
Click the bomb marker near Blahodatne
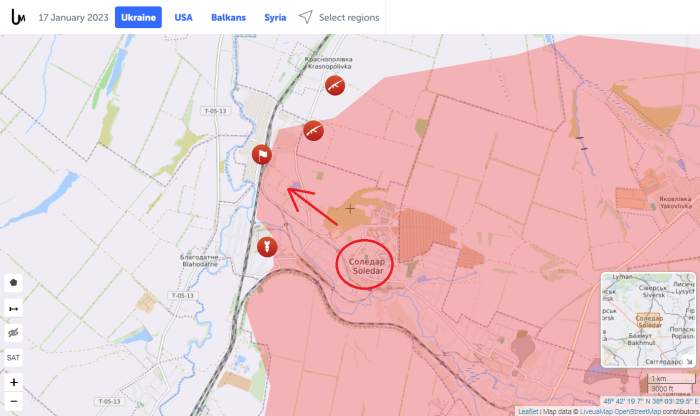point(267,247)
